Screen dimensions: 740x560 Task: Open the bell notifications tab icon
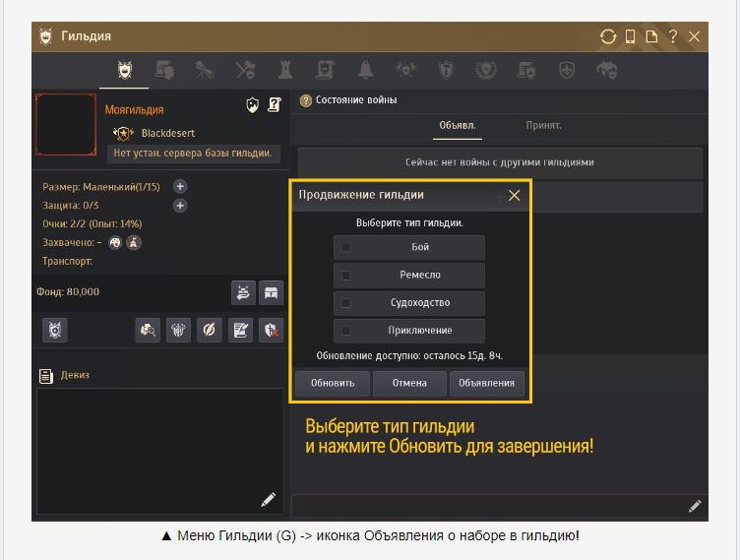point(365,70)
